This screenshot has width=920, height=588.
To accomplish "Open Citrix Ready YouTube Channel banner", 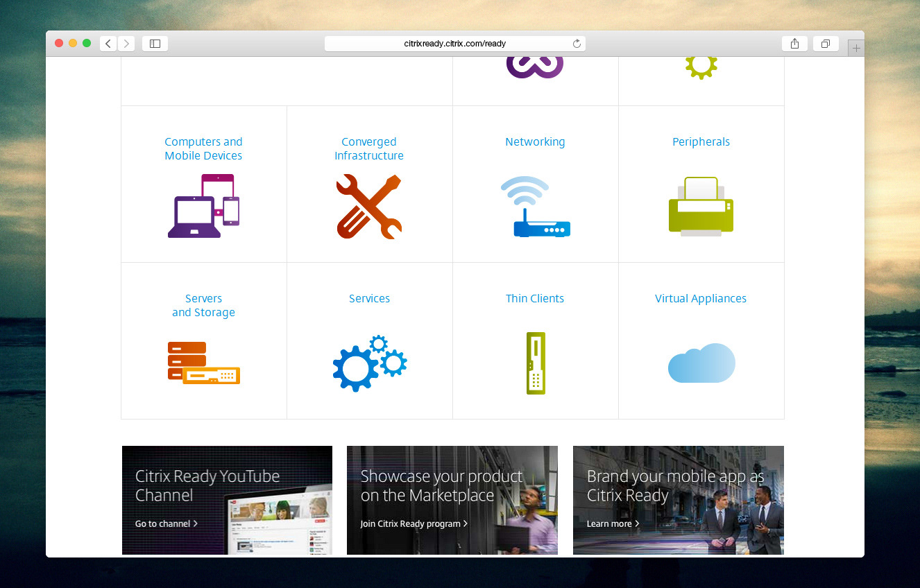I will pos(227,500).
